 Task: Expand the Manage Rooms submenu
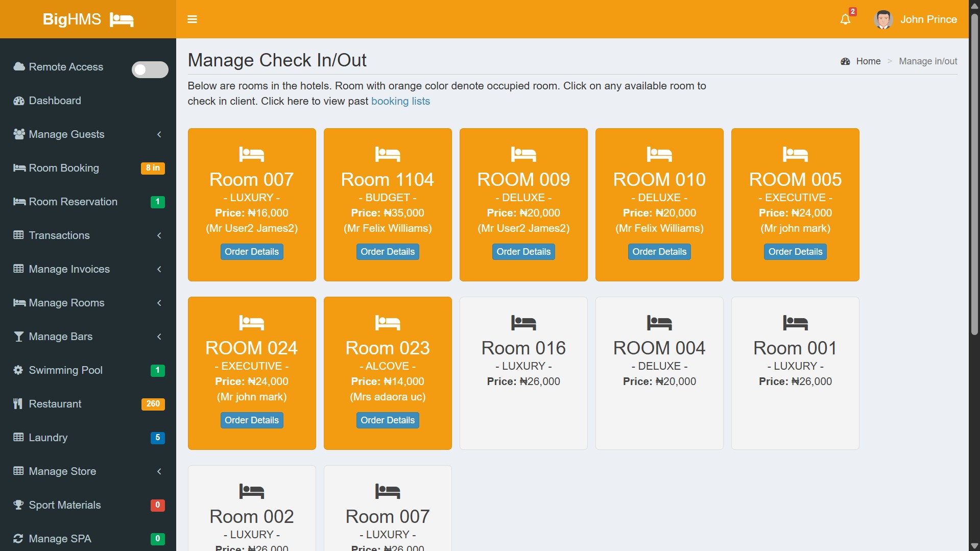tap(66, 302)
